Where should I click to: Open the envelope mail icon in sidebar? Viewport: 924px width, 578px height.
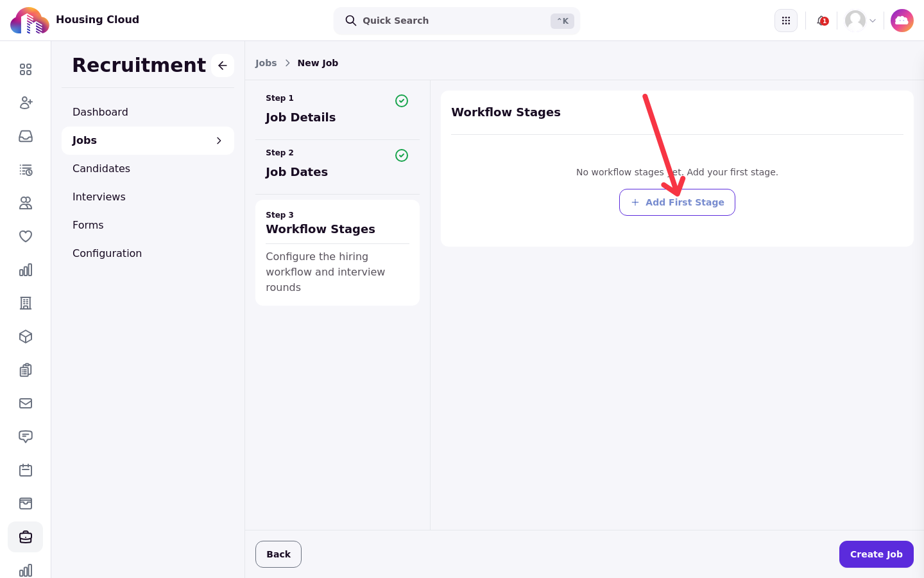click(26, 403)
